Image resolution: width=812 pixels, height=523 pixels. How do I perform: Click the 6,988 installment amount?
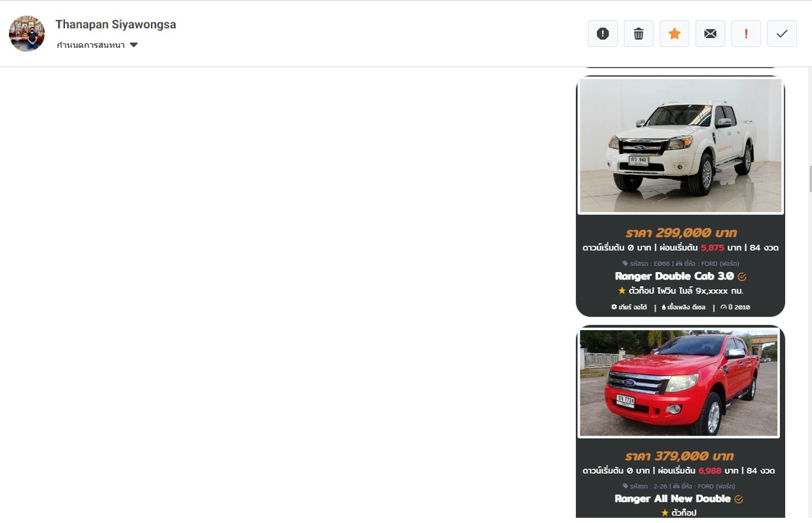710,471
